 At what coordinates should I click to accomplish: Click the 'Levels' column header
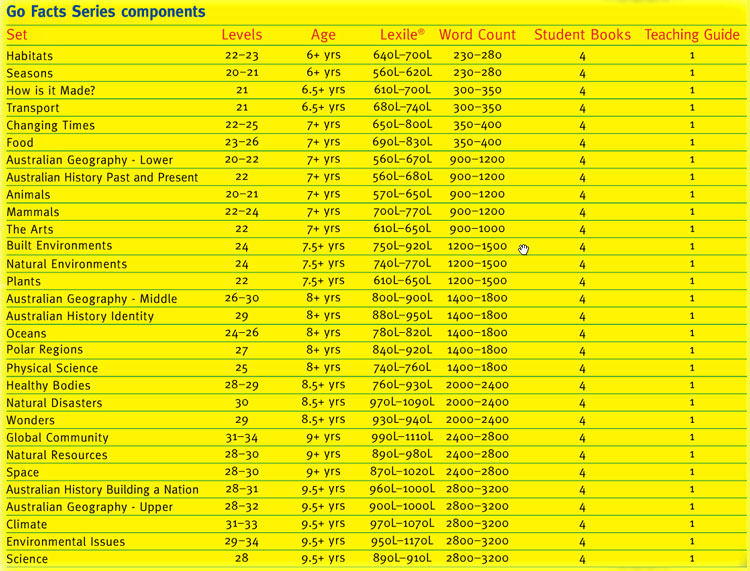[242, 34]
